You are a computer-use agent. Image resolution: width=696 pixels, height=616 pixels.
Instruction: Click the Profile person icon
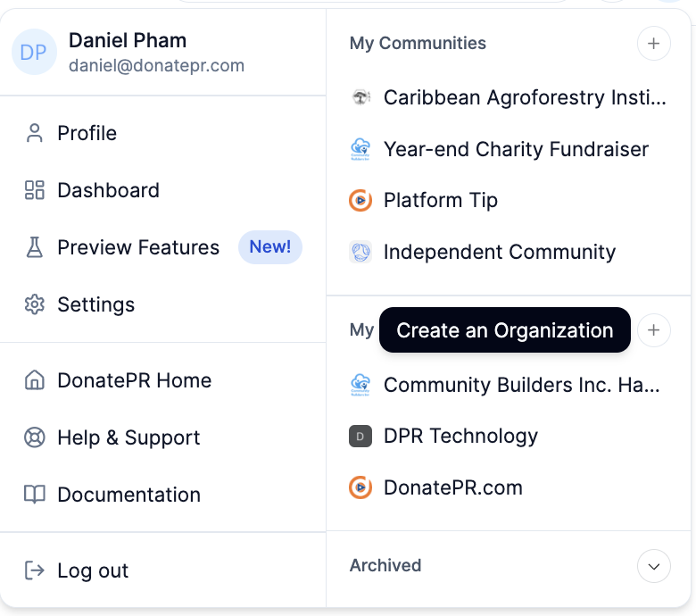(35, 133)
